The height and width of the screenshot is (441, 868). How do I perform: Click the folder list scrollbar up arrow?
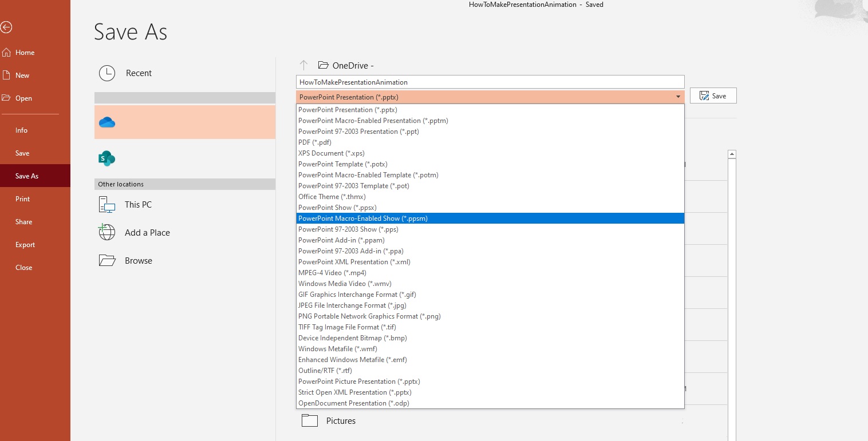[x=732, y=154]
